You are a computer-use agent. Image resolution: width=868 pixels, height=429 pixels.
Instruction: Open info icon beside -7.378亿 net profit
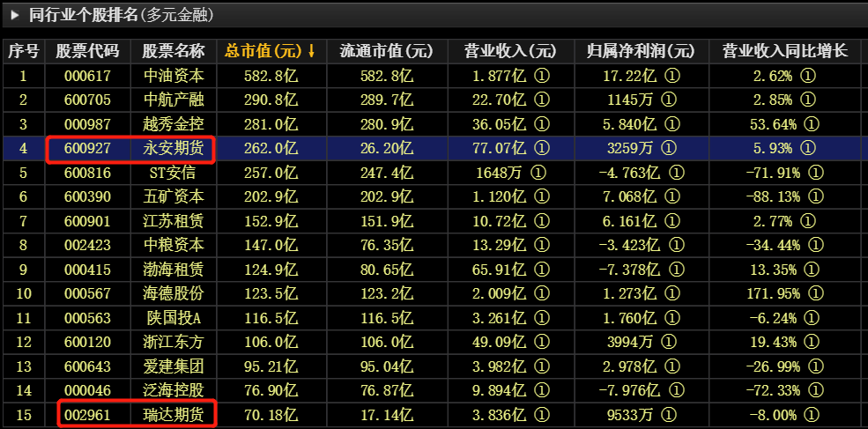point(676,270)
